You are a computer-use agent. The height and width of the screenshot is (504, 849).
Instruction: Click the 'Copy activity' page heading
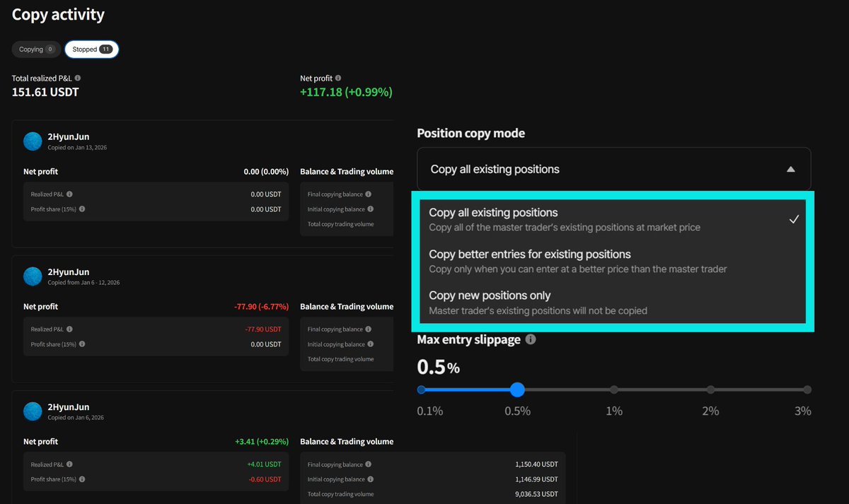tap(58, 14)
